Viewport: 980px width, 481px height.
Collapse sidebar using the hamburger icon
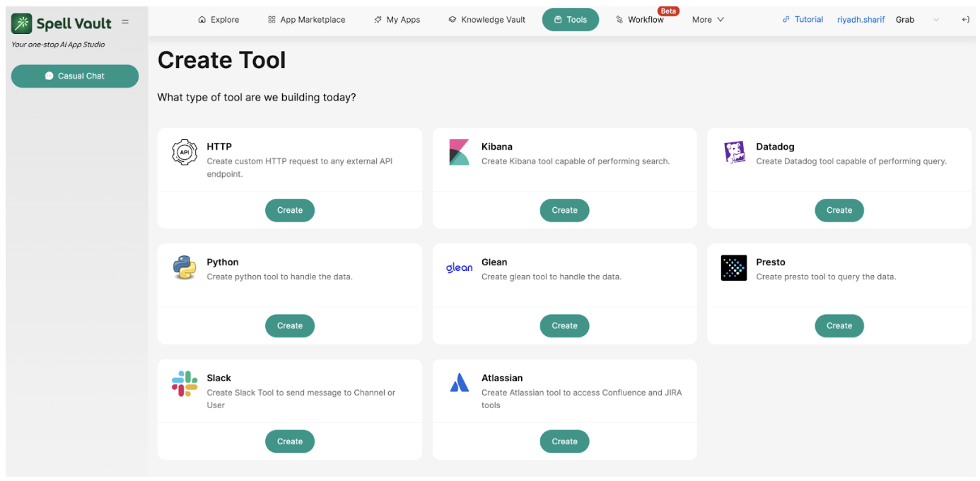tap(125, 22)
